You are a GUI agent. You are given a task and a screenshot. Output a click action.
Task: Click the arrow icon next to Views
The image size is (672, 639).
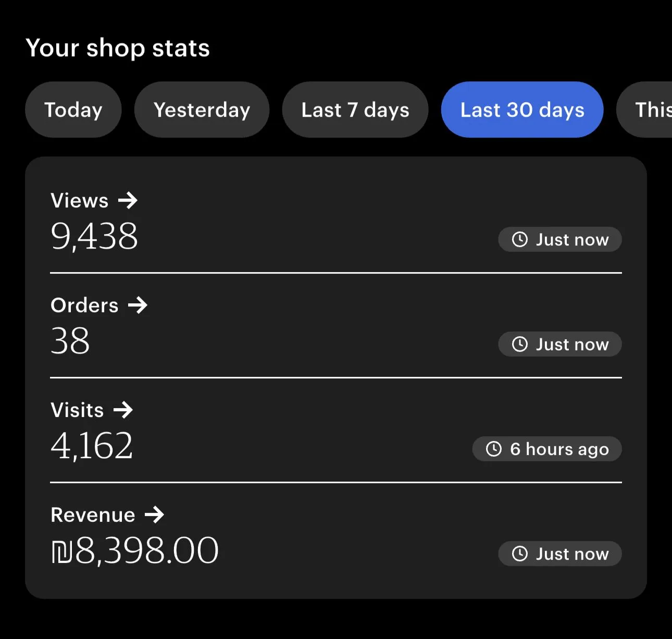tap(128, 201)
